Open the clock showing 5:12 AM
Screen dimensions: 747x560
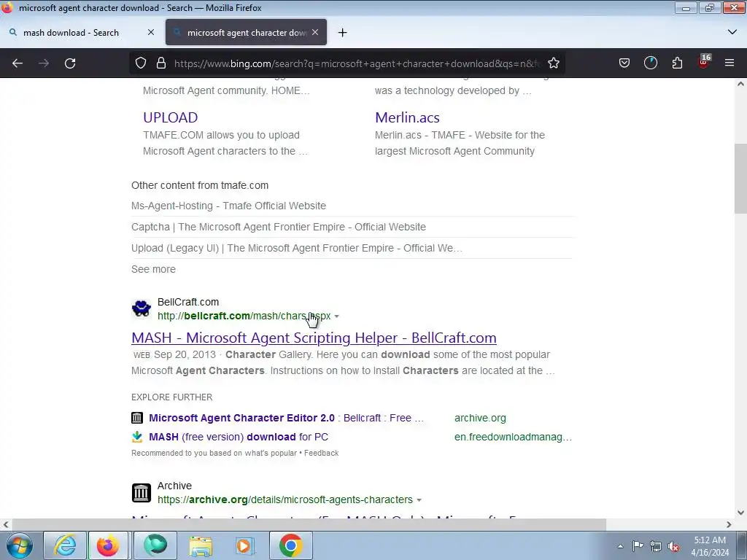pyautogui.click(x=710, y=546)
